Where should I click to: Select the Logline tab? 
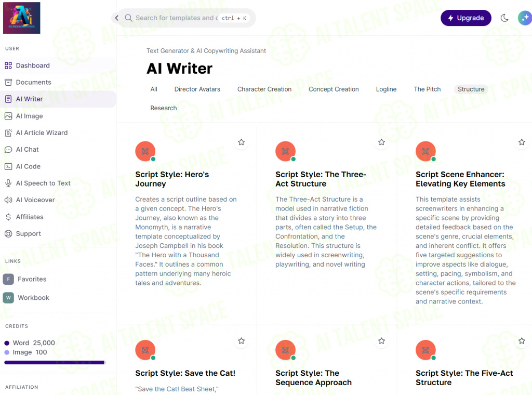[386, 89]
